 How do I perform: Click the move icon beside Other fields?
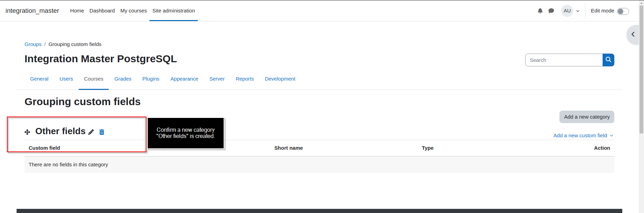coord(27,132)
